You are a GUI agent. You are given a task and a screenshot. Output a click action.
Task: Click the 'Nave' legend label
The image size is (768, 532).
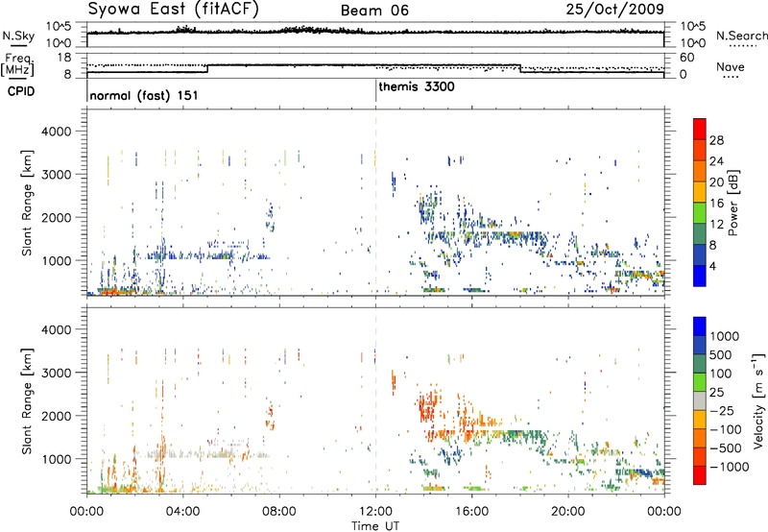pyautogui.click(x=731, y=66)
